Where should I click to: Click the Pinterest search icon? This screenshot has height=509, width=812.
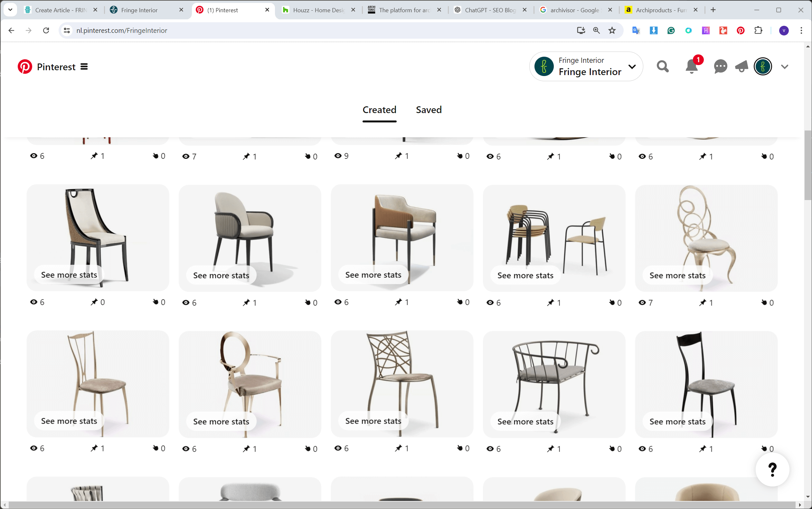[x=663, y=67]
